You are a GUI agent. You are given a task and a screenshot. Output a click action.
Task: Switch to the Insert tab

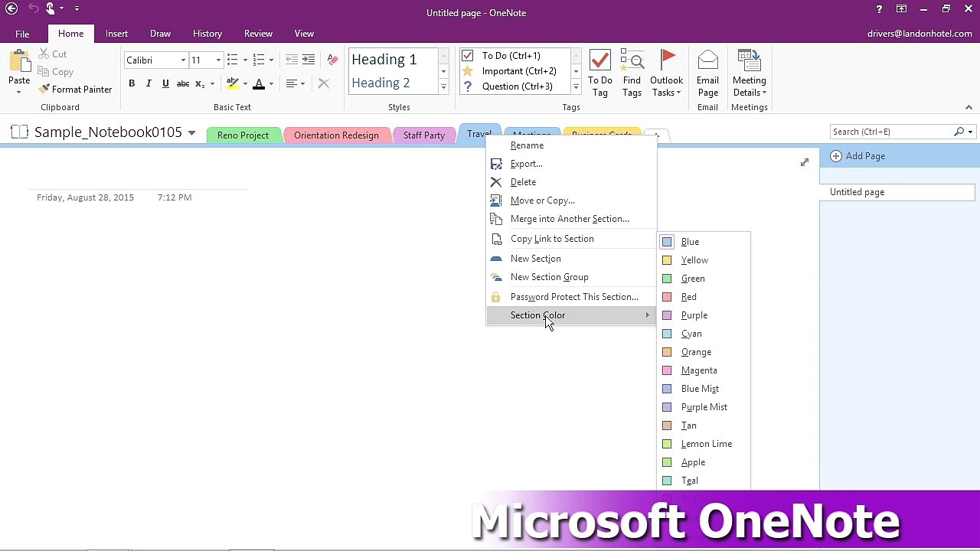116,34
